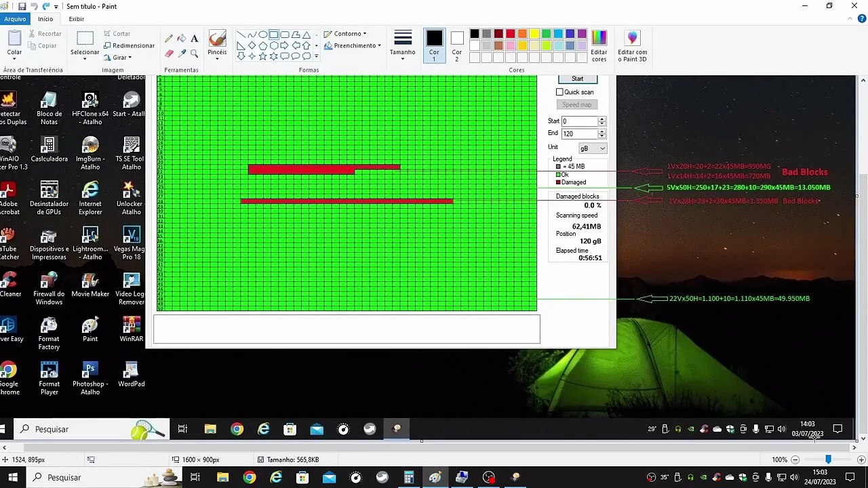Pick the yellow color swatch
Image resolution: width=868 pixels, height=488 pixels.
coord(534,34)
